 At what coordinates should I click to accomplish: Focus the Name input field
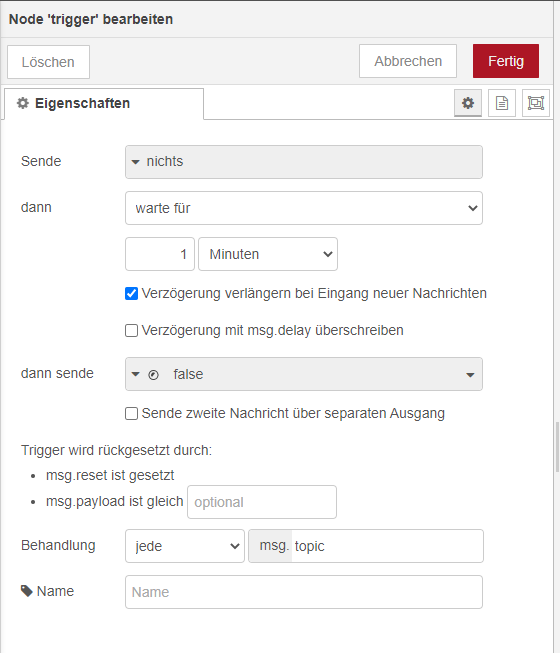coord(304,592)
